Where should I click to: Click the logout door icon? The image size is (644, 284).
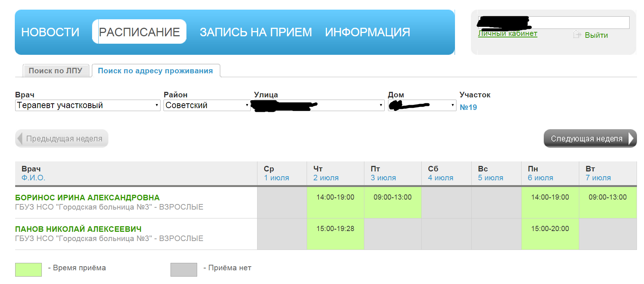(x=577, y=35)
